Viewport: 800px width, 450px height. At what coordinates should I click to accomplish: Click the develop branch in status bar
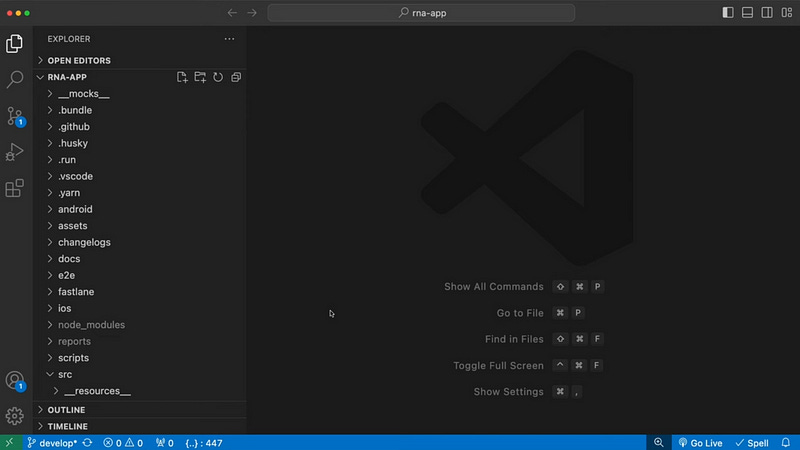point(52,443)
